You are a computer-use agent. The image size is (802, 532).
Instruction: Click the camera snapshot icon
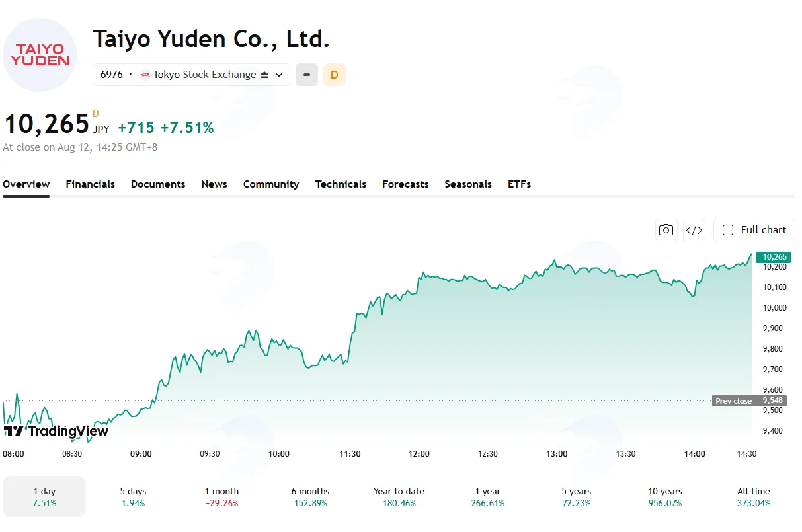click(666, 230)
